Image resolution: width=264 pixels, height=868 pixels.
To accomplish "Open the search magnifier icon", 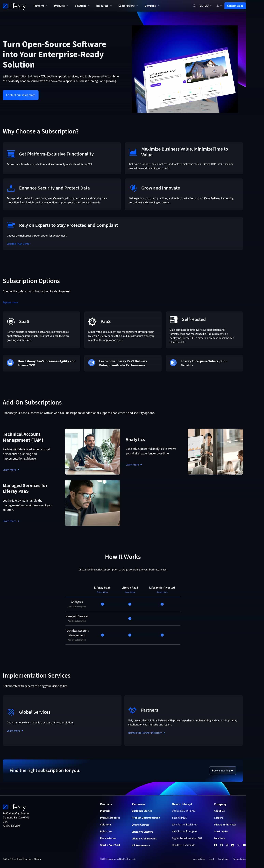I will click(x=194, y=6).
